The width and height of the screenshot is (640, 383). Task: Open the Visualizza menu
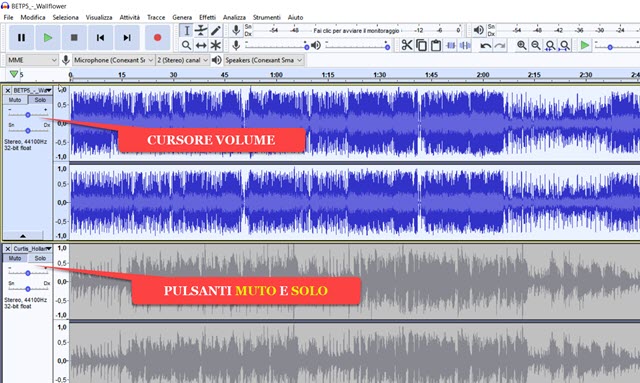coord(99,17)
